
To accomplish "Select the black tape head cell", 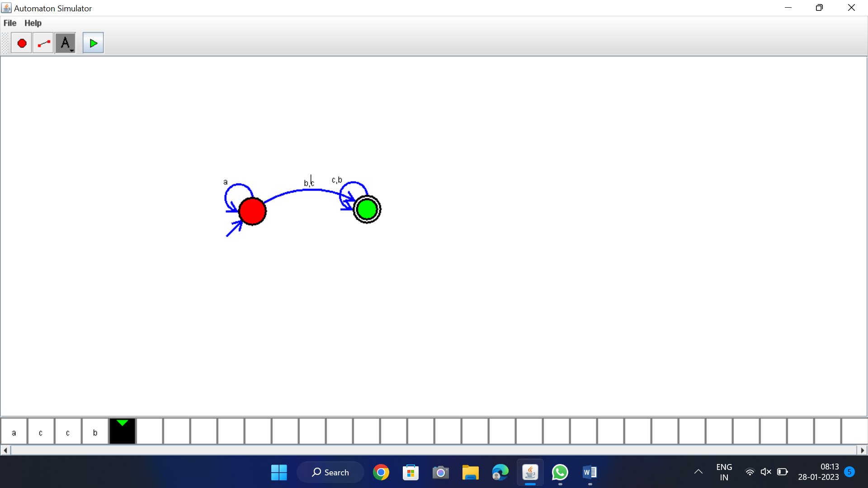I will pos(122,432).
